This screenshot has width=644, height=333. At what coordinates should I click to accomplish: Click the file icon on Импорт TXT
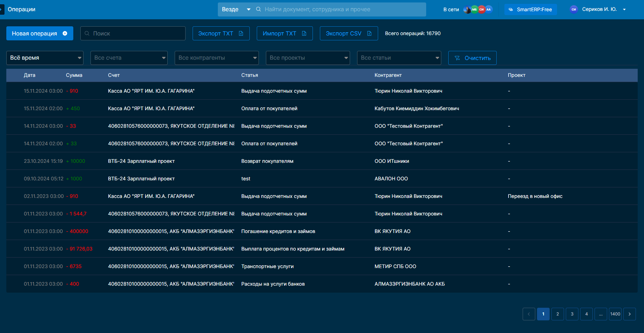[304, 33]
